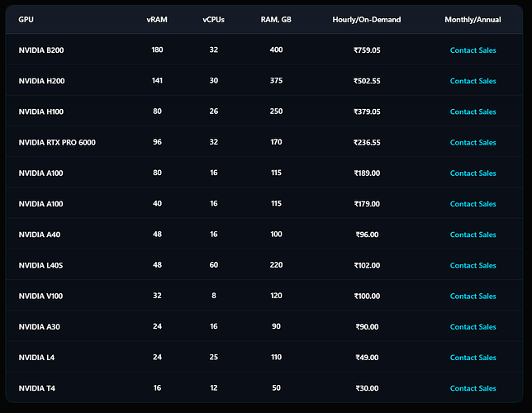Open Contact Sales in the ₹179.00 A100 row
Screen dimensions: 532x413
[x=473, y=204]
